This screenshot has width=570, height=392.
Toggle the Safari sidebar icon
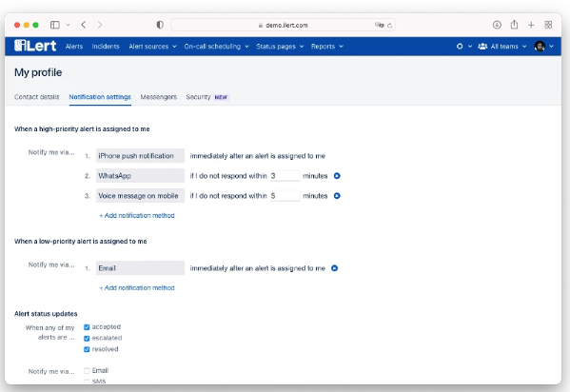point(55,25)
